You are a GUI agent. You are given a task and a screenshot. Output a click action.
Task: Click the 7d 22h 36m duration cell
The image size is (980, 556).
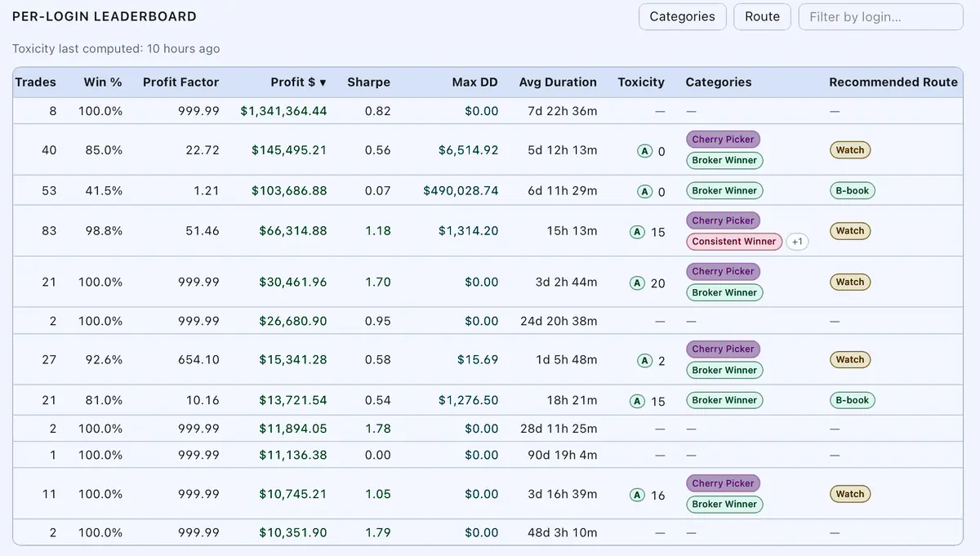click(x=563, y=111)
